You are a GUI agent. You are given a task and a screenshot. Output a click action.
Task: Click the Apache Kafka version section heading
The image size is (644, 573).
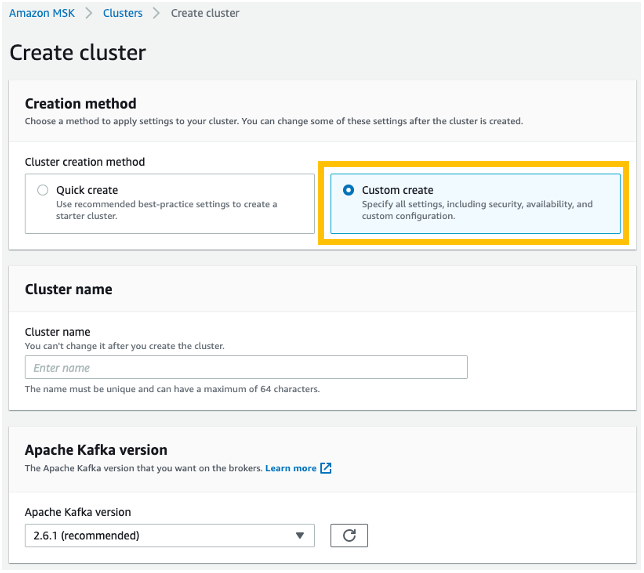[96, 450]
